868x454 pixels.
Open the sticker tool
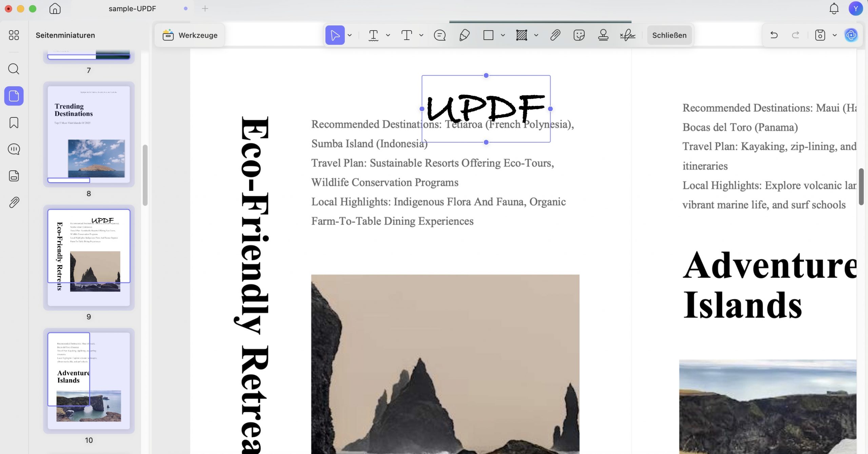tap(579, 35)
